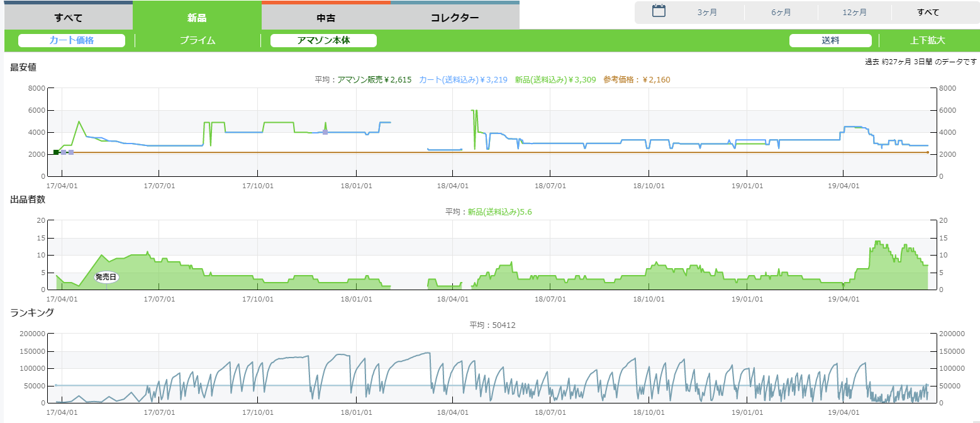The width and height of the screenshot is (980, 423).
Task: Choose the 12ヶ月 time range
Action: [854, 13]
